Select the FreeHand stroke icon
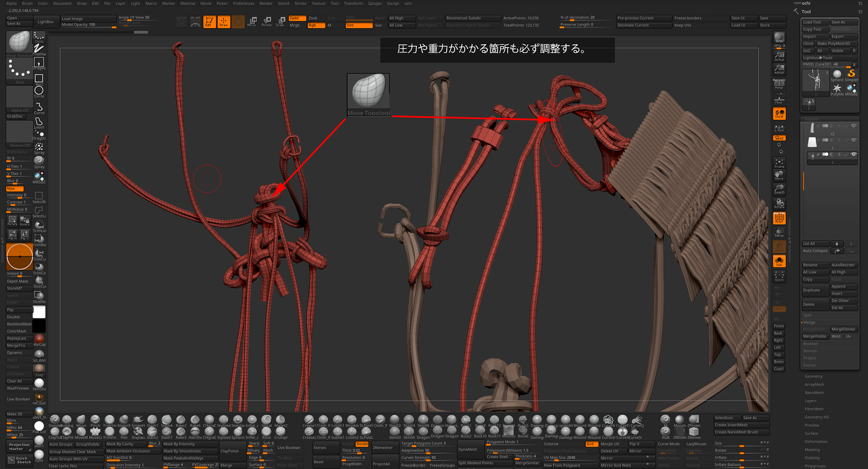The height and width of the screenshot is (469, 868). tap(39, 50)
